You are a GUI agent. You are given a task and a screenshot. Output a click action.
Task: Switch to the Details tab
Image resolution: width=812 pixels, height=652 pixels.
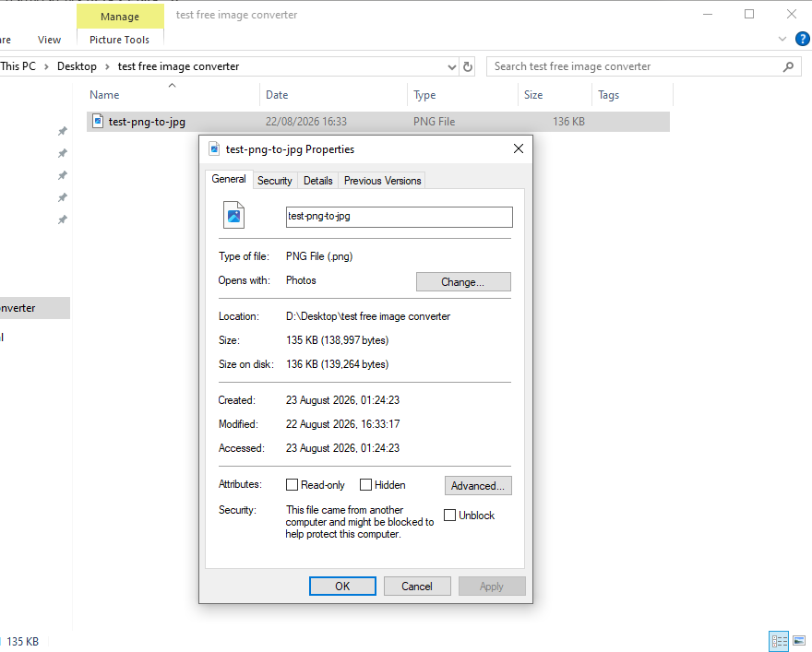click(318, 181)
